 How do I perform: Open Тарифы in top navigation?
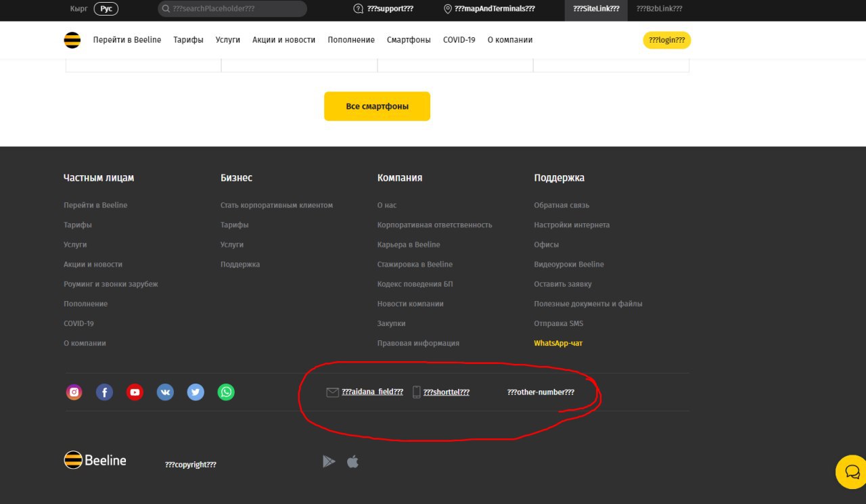click(x=188, y=40)
